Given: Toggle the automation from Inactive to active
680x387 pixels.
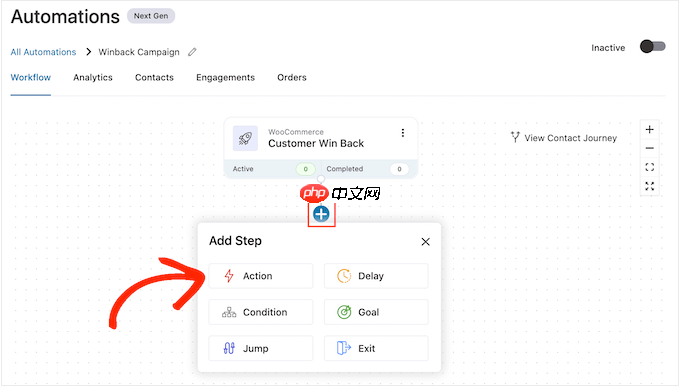Looking at the screenshot, I should pos(653,46).
